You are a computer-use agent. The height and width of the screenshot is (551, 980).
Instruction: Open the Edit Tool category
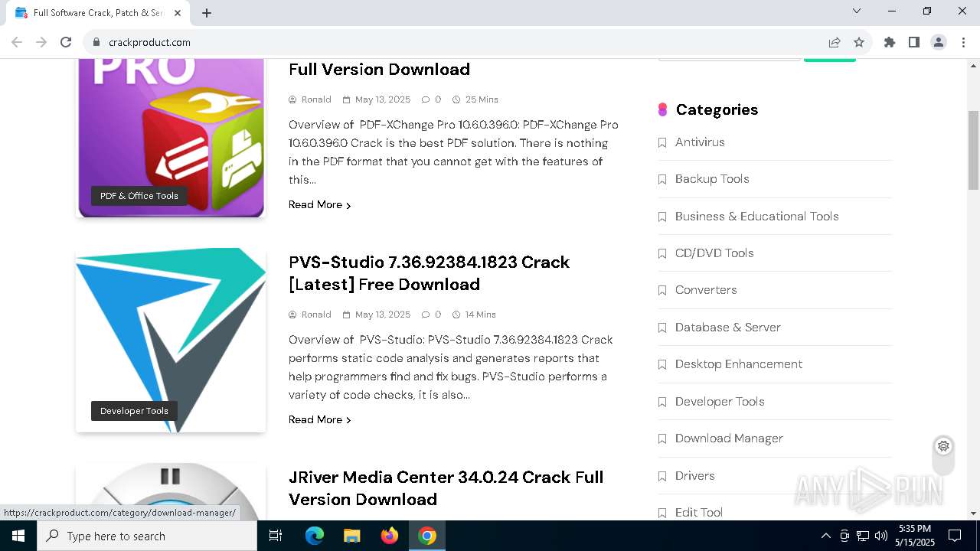(x=699, y=513)
